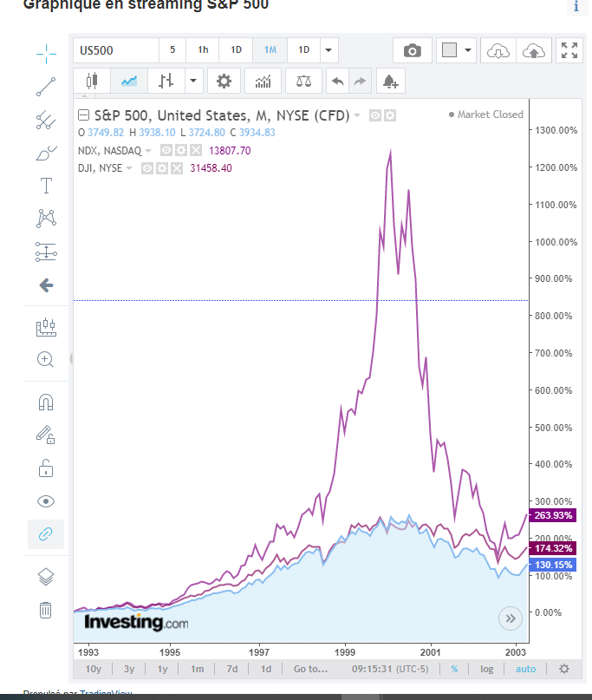This screenshot has height=700, width=592.
Task: Hide all drawing tools with eye icon
Action: point(46,501)
